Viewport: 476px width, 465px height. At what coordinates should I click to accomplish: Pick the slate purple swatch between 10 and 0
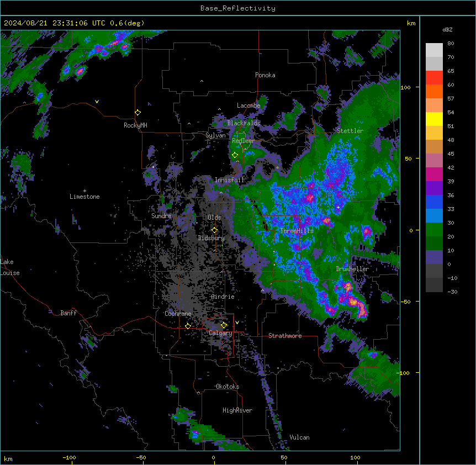tap(434, 257)
